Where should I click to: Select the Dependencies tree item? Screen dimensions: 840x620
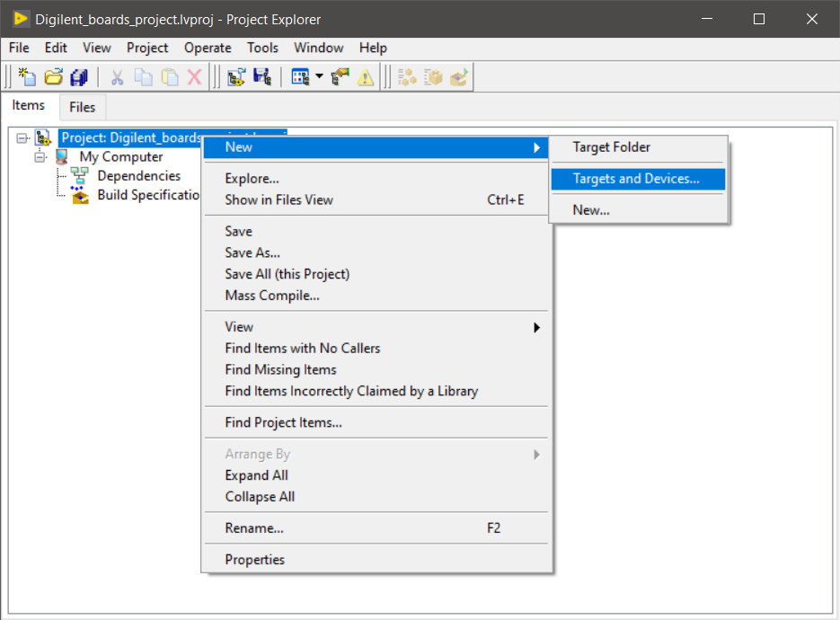138,176
